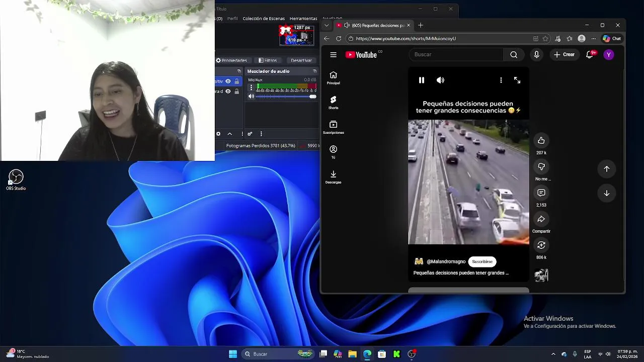The image size is (644, 362).
Task: Open the Windows Start menu
Action: click(x=233, y=354)
